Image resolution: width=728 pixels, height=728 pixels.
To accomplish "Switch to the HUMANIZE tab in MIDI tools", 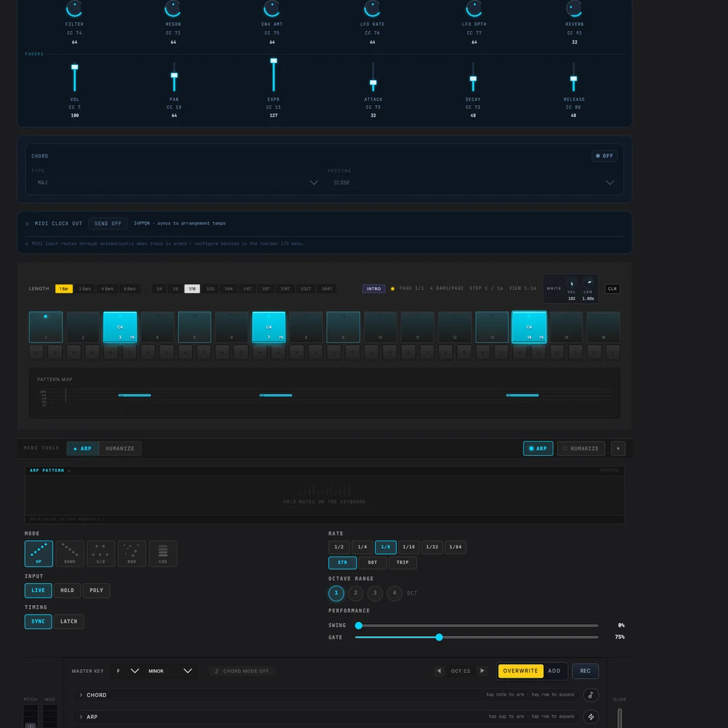I will click(x=120, y=449).
